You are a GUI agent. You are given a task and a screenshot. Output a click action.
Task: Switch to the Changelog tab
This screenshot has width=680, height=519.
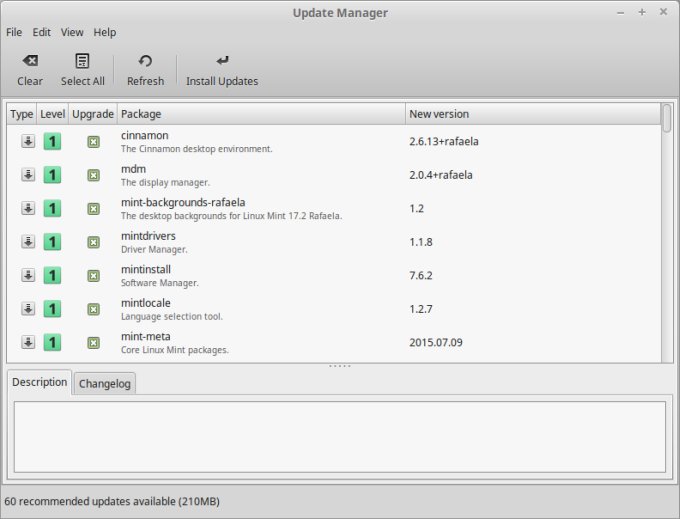click(105, 383)
